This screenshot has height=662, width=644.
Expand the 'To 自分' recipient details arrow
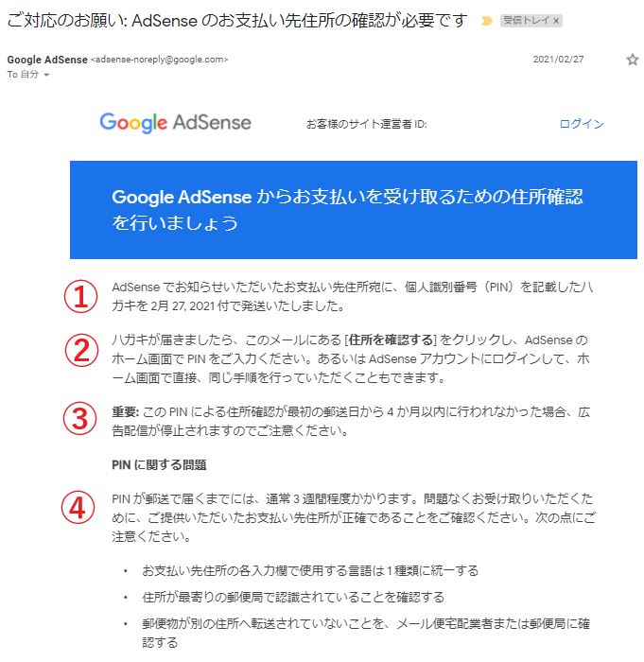pos(46,75)
